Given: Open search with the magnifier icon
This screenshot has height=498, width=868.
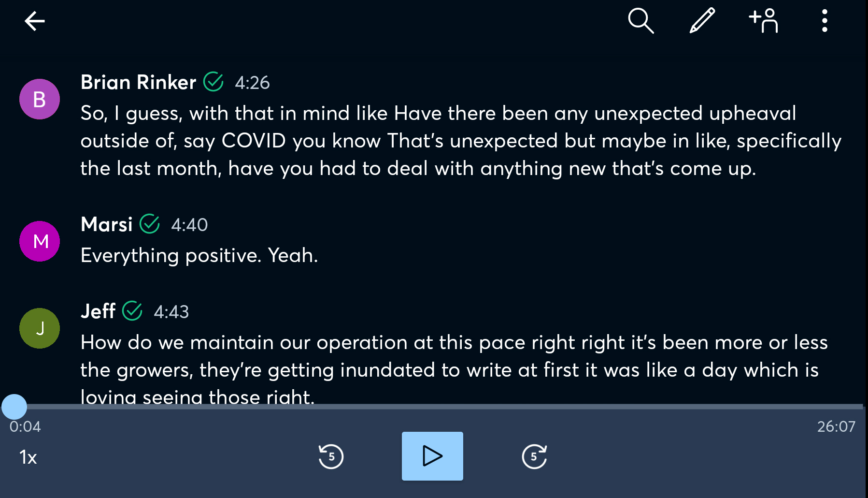Looking at the screenshot, I should (x=641, y=21).
